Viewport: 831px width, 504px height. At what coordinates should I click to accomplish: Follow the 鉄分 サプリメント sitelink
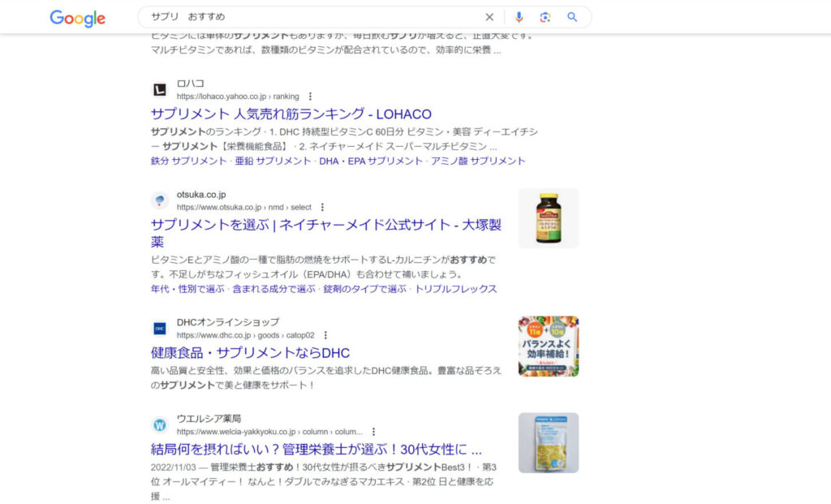click(x=188, y=162)
